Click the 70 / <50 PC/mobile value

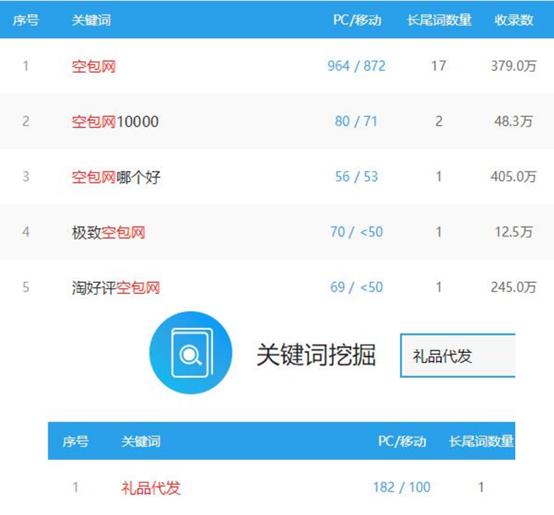[356, 232]
